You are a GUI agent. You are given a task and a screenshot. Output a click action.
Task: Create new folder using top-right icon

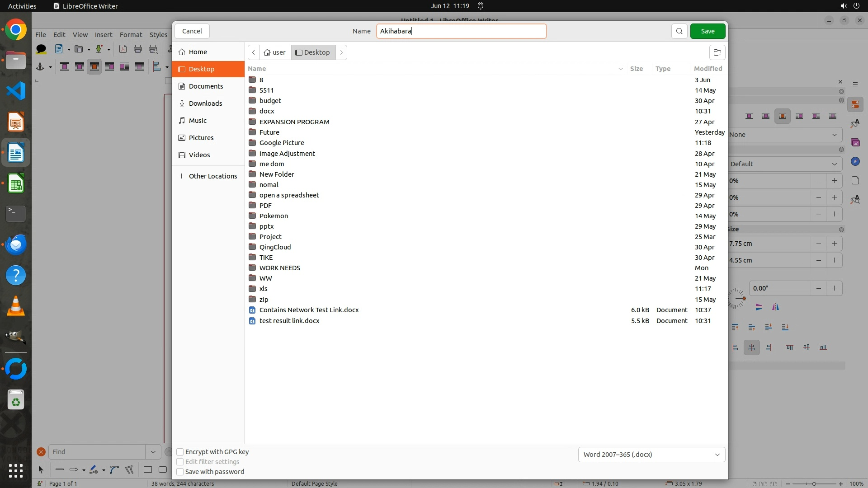(x=717, y=52)
